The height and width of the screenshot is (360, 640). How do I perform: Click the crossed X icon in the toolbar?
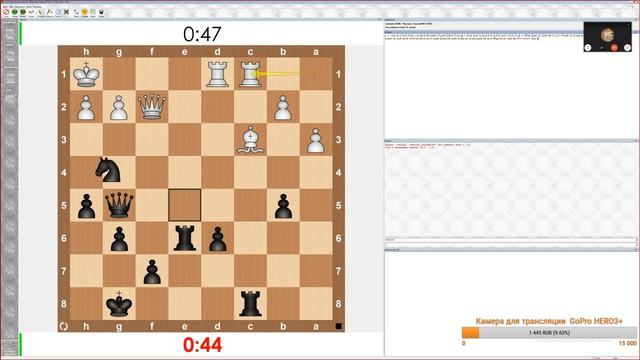(x=67, y=12)
